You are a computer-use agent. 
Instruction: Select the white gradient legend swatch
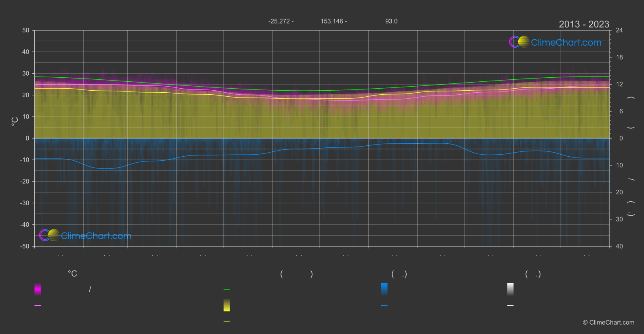(511, 289)
